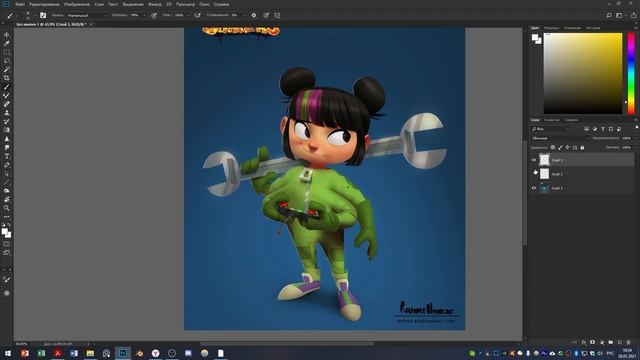Select the Type tool

[x=7, y=156]
